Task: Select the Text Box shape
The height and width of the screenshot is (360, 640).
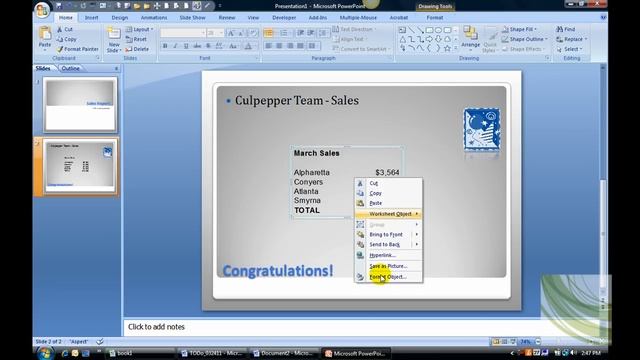Action: (402, 30)
